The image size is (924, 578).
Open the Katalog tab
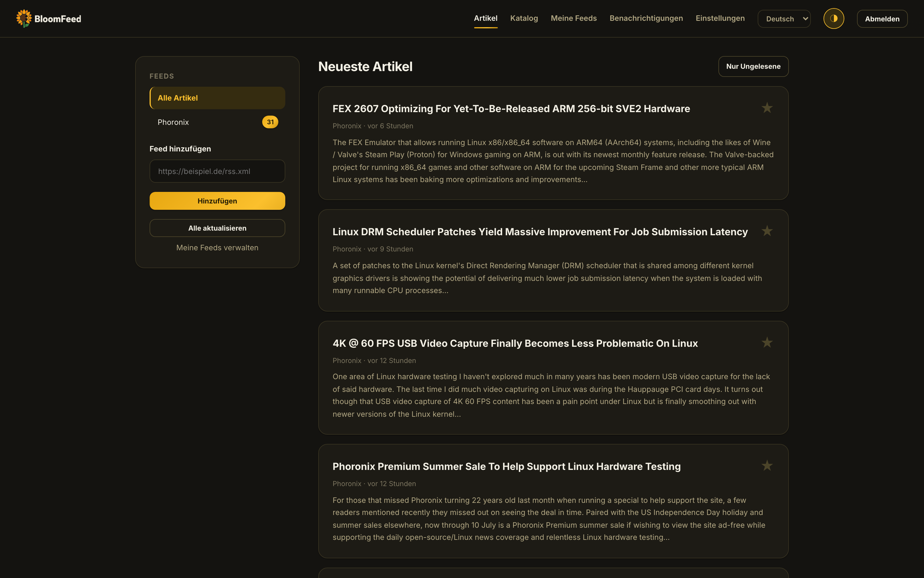524,18
